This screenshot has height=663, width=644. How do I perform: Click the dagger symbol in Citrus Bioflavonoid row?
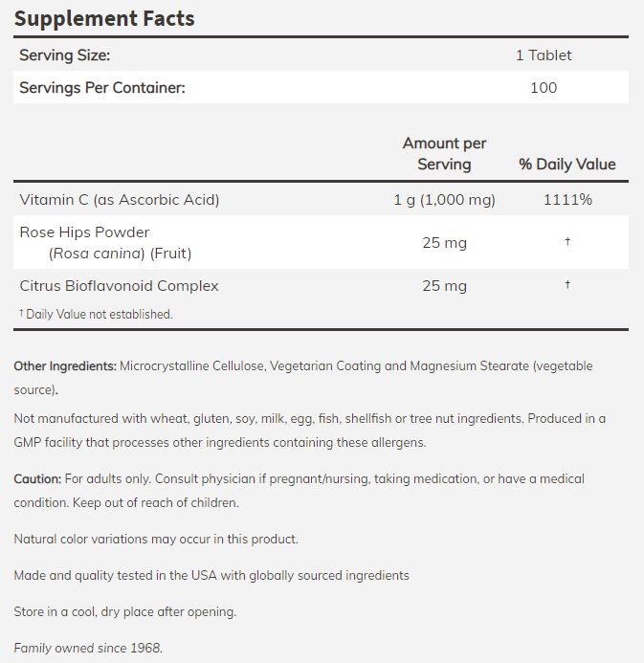(566, 285)
